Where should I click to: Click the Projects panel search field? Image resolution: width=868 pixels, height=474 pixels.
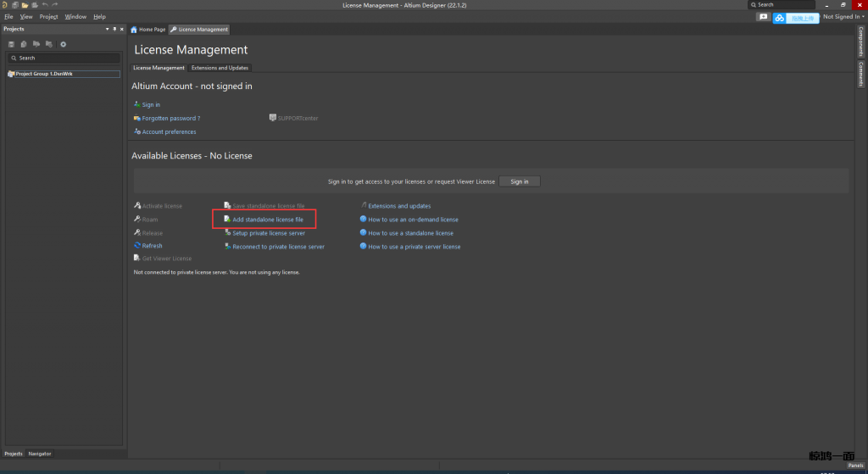pos(64,58)
